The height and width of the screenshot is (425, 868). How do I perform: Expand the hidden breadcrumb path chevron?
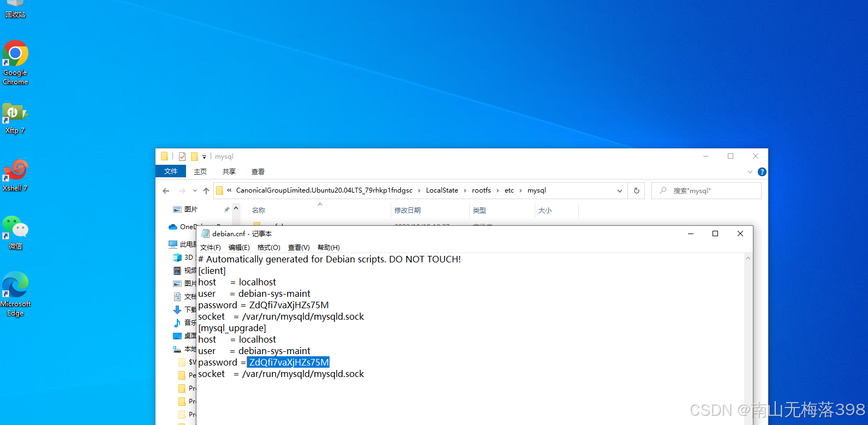tap(229, 190)
